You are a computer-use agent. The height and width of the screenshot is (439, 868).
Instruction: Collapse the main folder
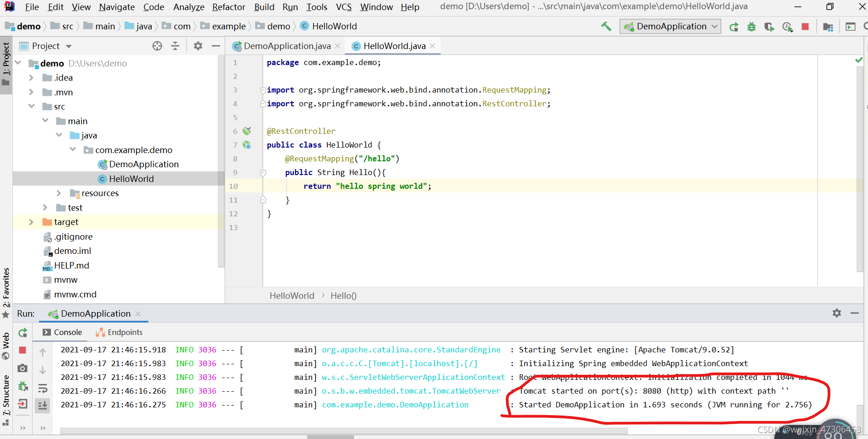point(45,121)
